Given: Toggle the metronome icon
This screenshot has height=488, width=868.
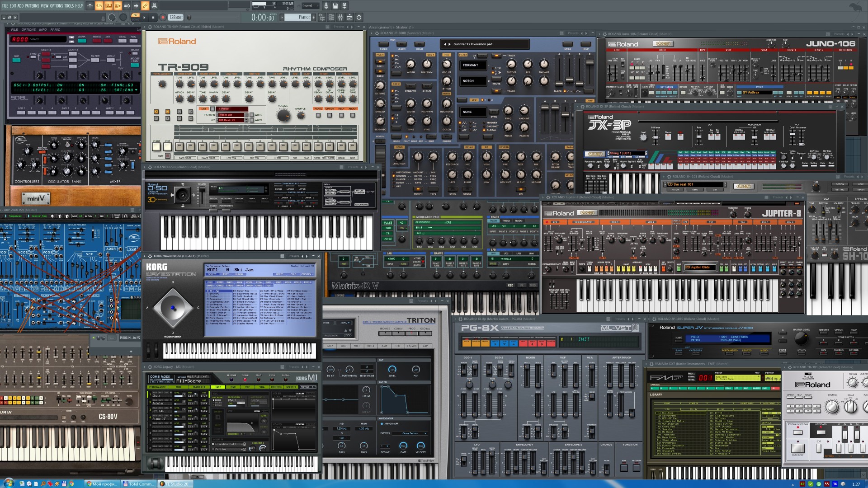Looking at the screenshot, I should pyautogui.click(x=90, y=5).
